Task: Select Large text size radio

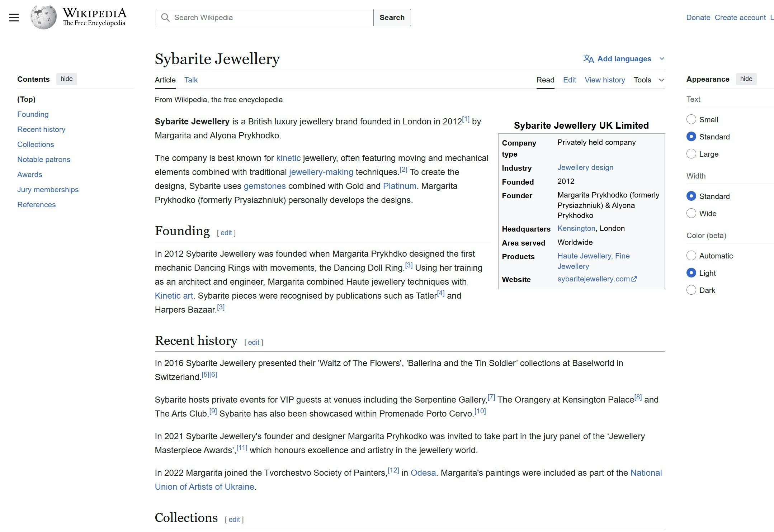Action: tap(691, 154)
